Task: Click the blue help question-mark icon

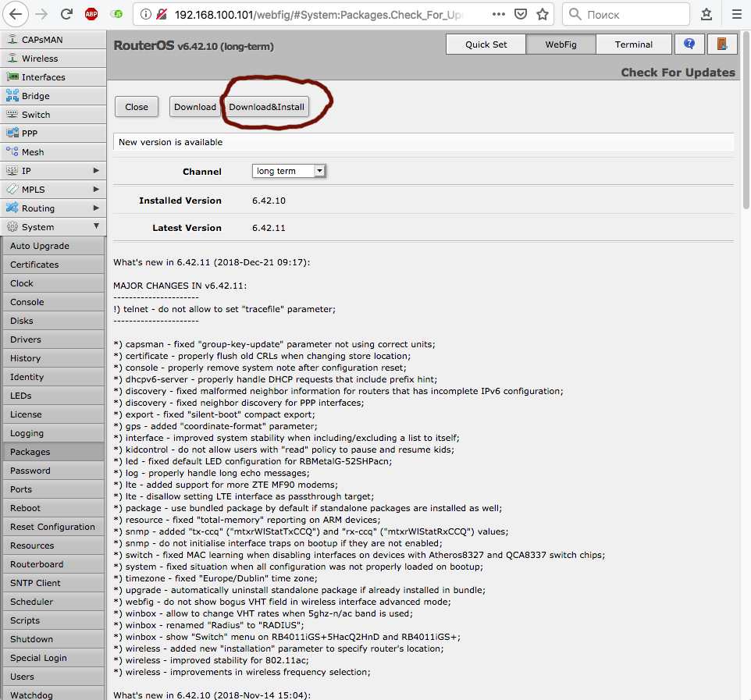Action: [689, 44]
